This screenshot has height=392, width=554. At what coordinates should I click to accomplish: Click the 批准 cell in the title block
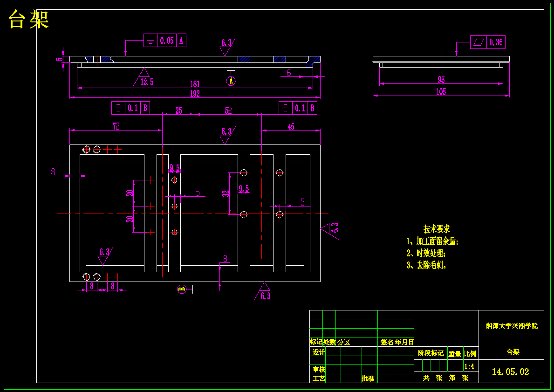[368, 378]
